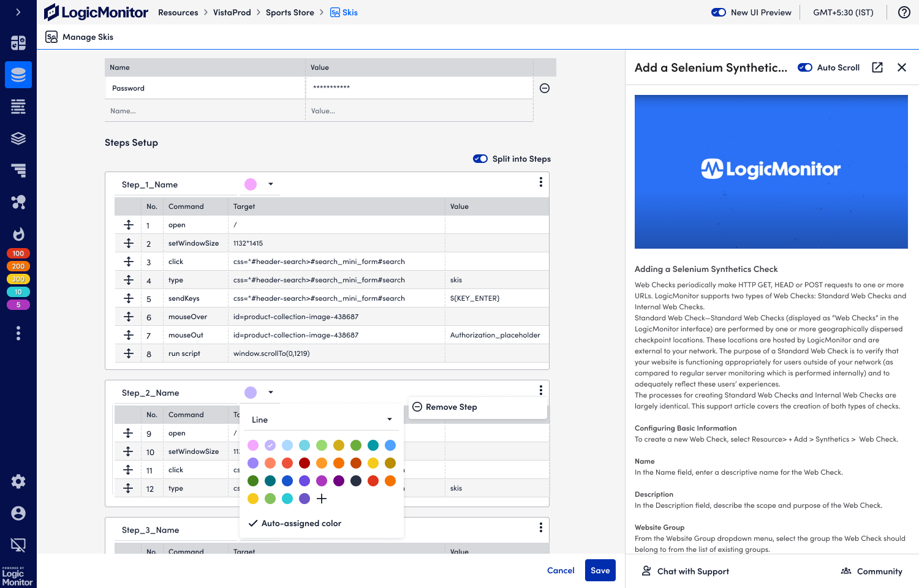Disable the Auto Scroll toggle
Image resolution: width=919 pixels, height=588 pixels.
(804, 67)
